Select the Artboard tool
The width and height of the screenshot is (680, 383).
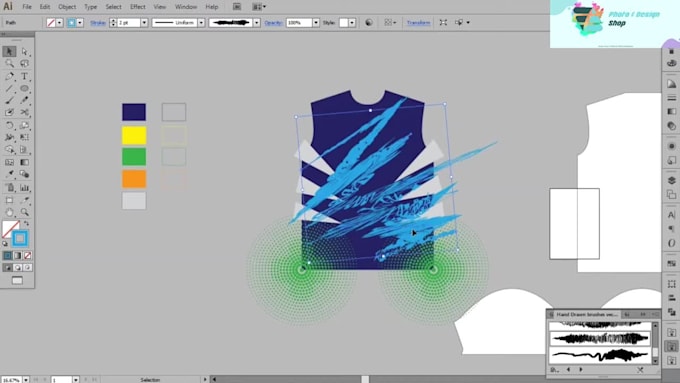(x=9, y=200)
